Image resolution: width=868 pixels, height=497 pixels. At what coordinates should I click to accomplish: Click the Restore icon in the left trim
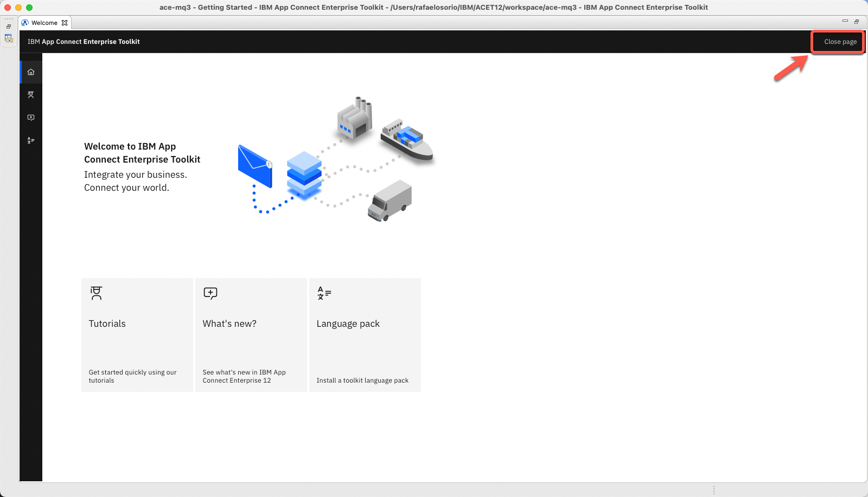(x=9, y=27)
